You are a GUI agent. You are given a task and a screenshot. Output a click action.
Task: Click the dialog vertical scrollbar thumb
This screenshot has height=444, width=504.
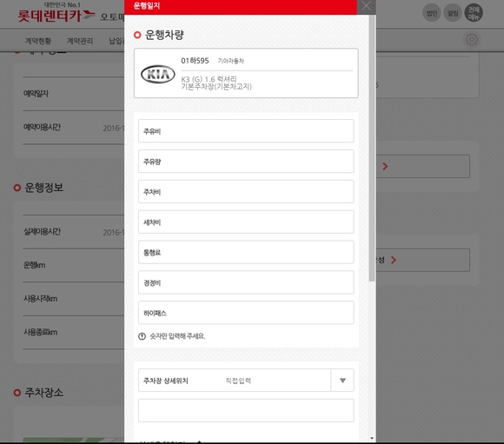[x=372, y=148]
